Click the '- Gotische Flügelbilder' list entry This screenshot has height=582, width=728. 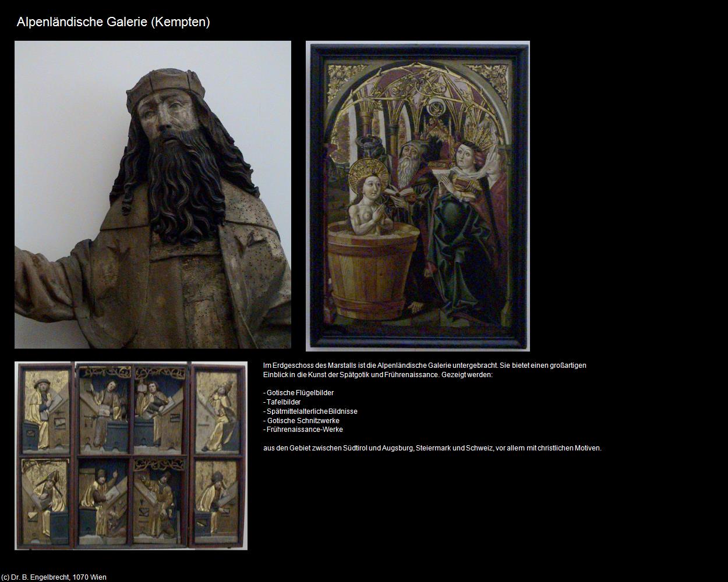[x=298, y=393]
